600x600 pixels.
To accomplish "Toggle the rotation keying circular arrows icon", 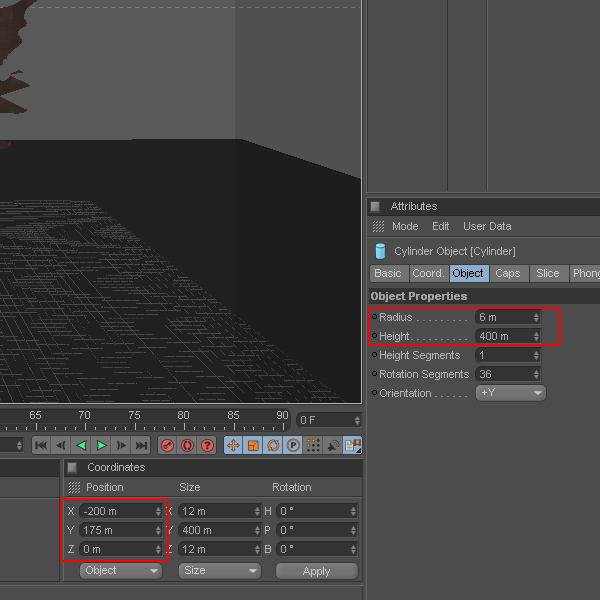I will (x=273, y=445).
